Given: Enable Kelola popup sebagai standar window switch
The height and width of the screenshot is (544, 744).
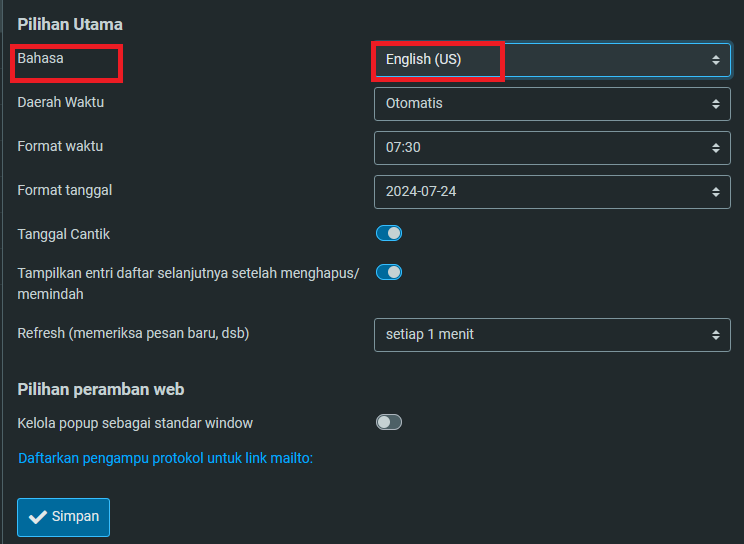Looking at the screenshot, I should [389, 422].
